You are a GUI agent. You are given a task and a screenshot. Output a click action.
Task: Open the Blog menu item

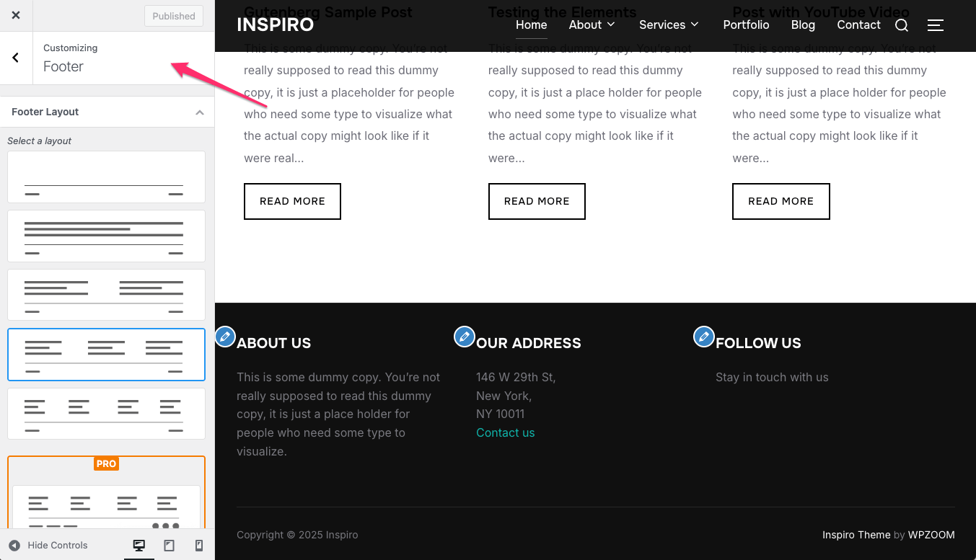click(x=803, y=25)
